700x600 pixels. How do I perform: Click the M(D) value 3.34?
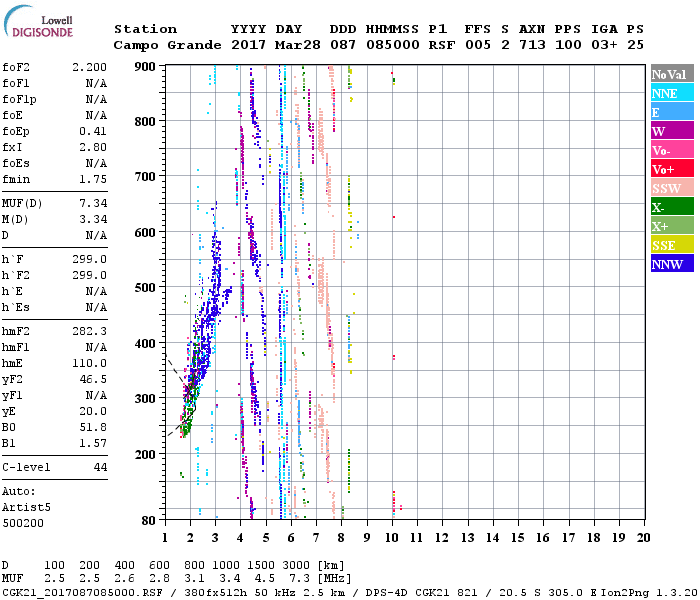pyautogui.click(x=93, y=220)
